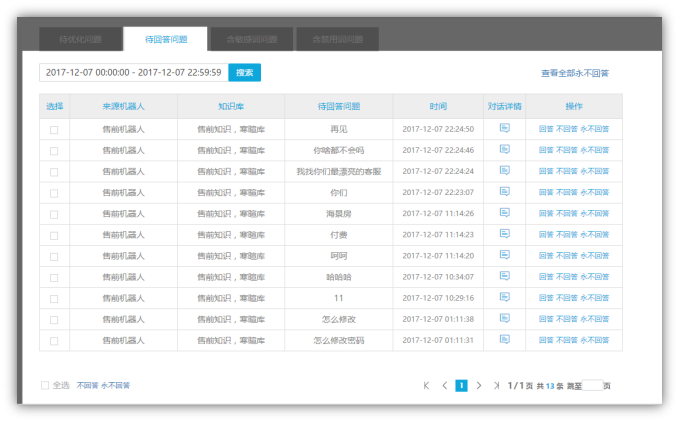Jump to last page arrow
This screenshot has height=423, width=679.
pyautogui.click(x=496, y=385)
